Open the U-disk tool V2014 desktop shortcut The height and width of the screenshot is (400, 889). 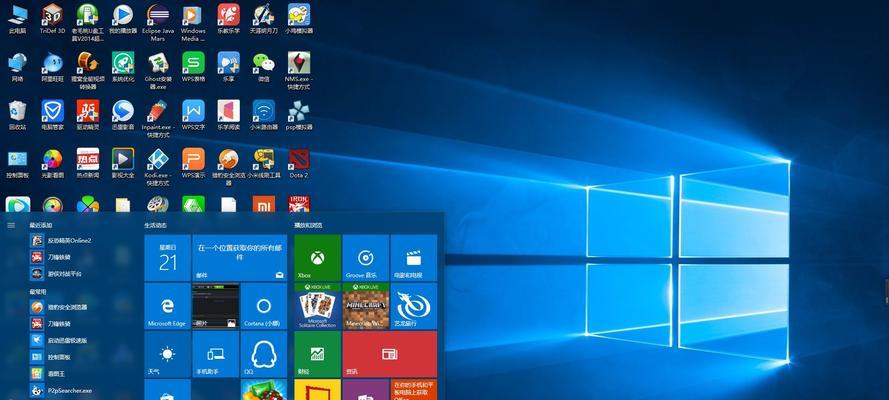(87, 23)
